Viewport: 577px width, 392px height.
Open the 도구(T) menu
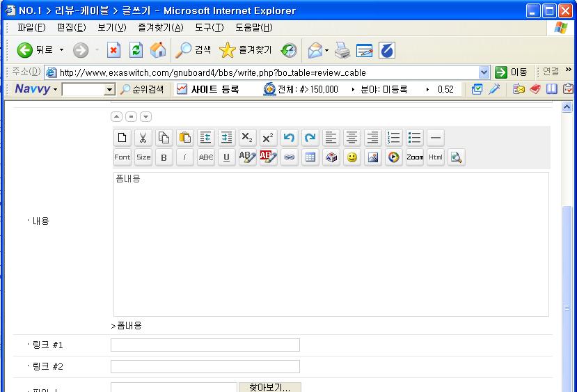coord(209,28)
